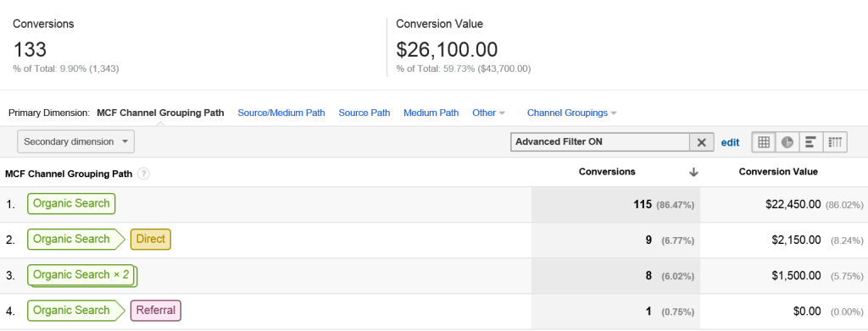Click the total Conversion Value $26,100.00

pos(447,50)
